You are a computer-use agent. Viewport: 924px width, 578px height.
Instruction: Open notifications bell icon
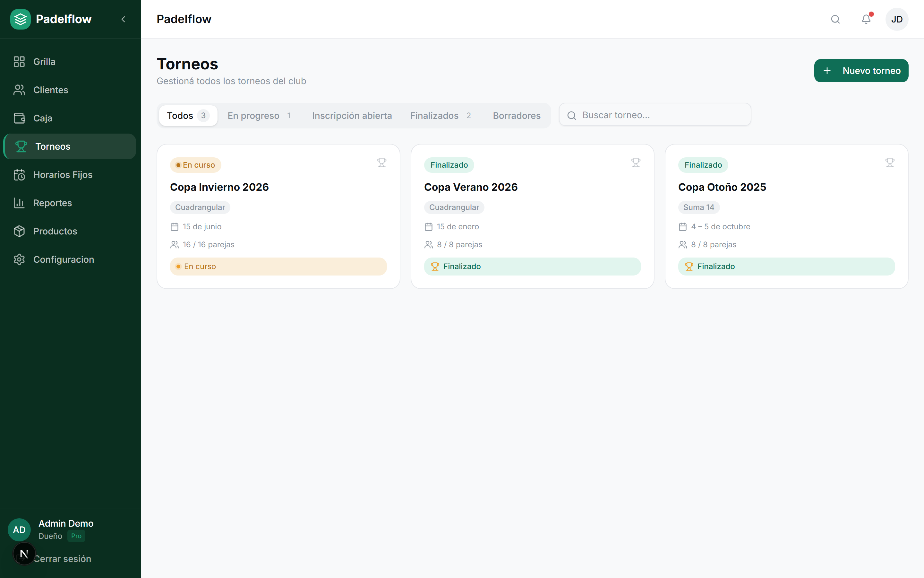[x=866, y=19]
